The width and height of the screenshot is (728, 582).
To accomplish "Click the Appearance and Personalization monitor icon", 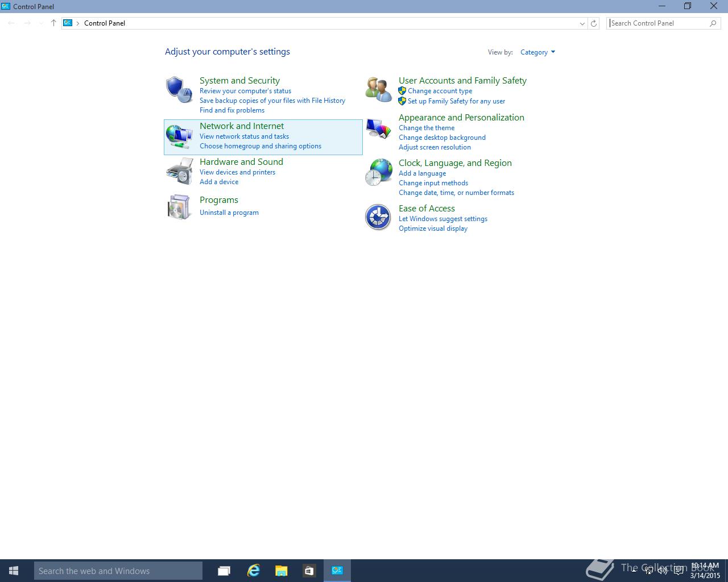I will pyautogui.click(x=378, y=128).
